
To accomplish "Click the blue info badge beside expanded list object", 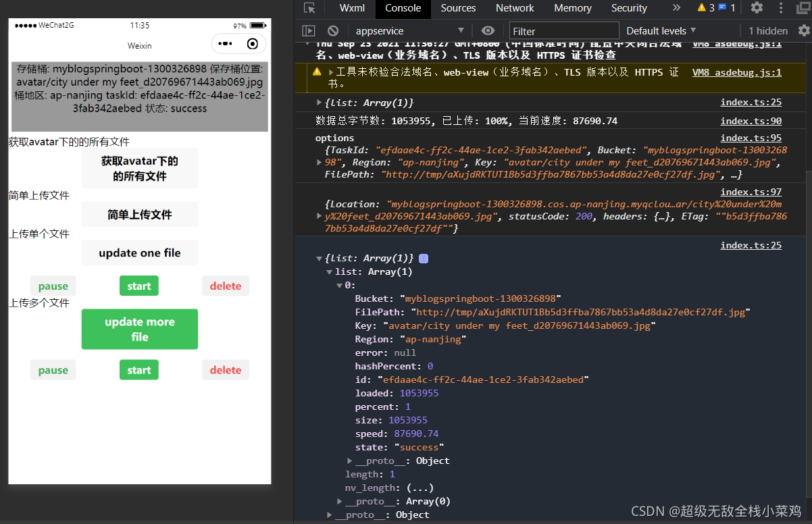I will pos(424,259).
